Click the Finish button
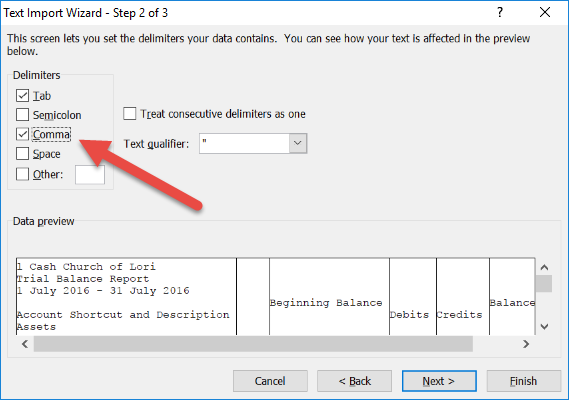The width and height of the screenshot is (569, 400). click(x=523, y=381)
